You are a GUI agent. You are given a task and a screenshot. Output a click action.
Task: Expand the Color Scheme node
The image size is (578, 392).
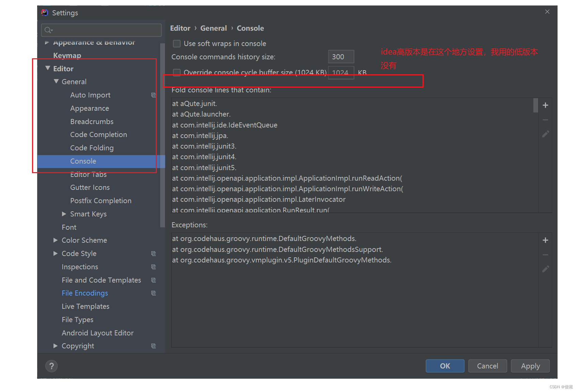(56, 240)
